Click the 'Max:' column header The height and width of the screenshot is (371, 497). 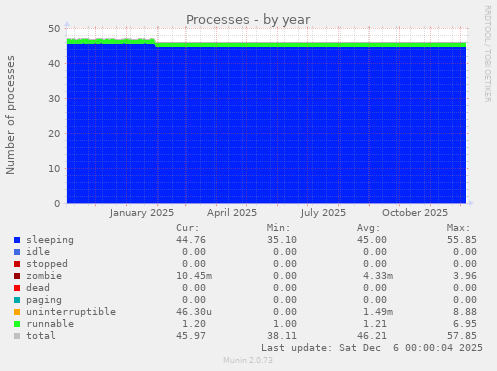[458, 228]
